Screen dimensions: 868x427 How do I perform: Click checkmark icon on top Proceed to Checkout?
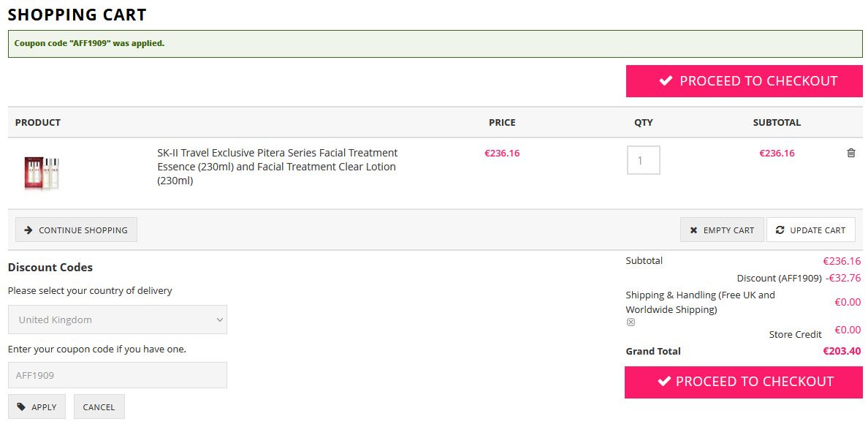pos(666,81)
